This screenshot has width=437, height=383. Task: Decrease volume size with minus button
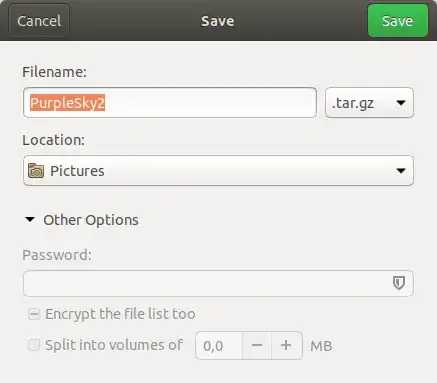257,346
